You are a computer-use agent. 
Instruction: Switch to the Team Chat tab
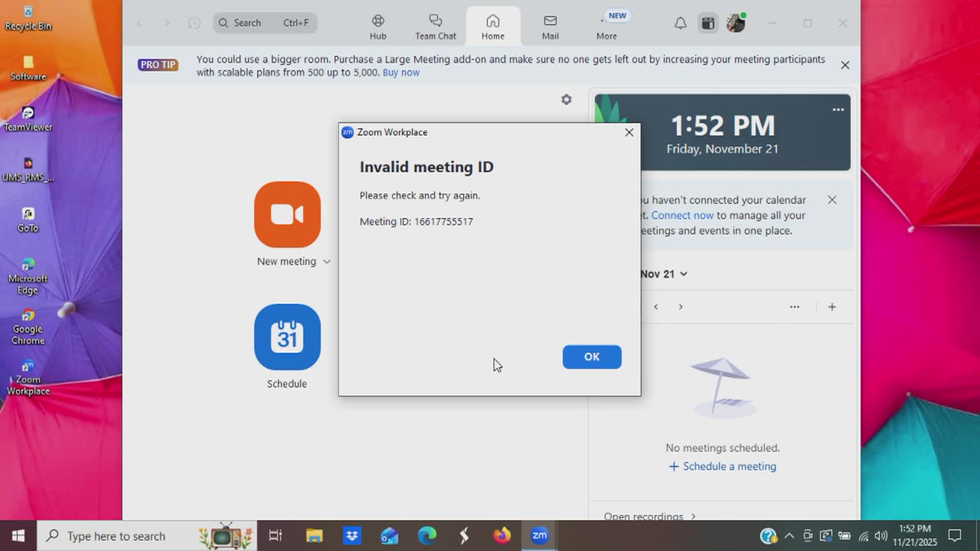point(435,27)
